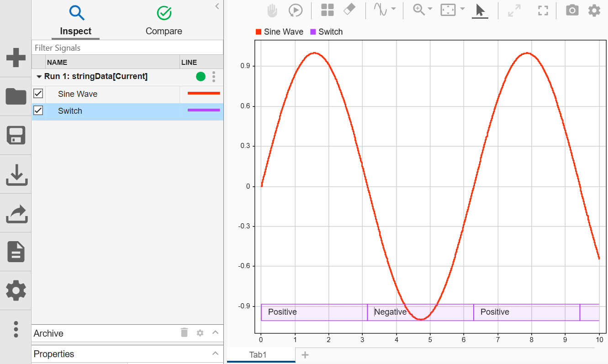Click the replay play-circle icon

click(296, 11)
